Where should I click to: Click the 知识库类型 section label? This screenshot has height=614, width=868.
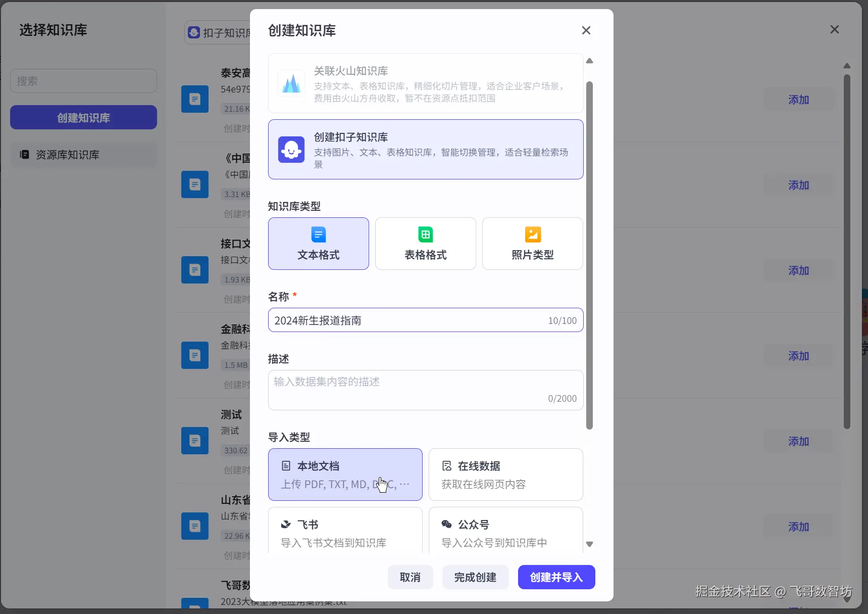(x=294, y=206)
